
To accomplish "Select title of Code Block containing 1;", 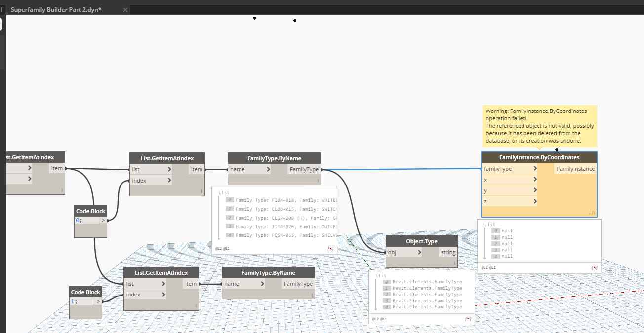I will point(86,292).
